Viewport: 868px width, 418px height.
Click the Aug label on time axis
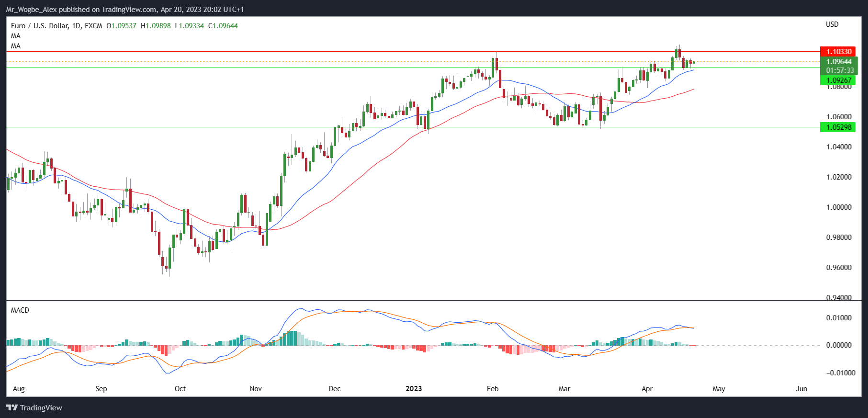click(x=19, y=389)
